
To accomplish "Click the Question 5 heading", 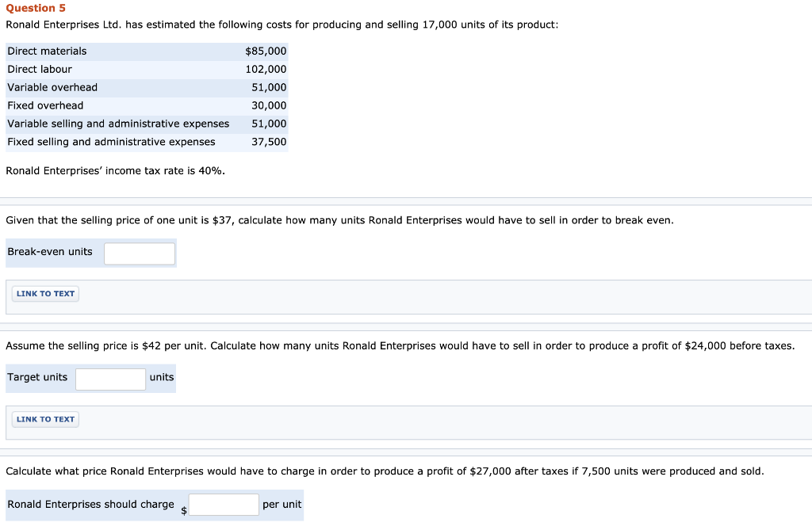I will click(36, 8).
